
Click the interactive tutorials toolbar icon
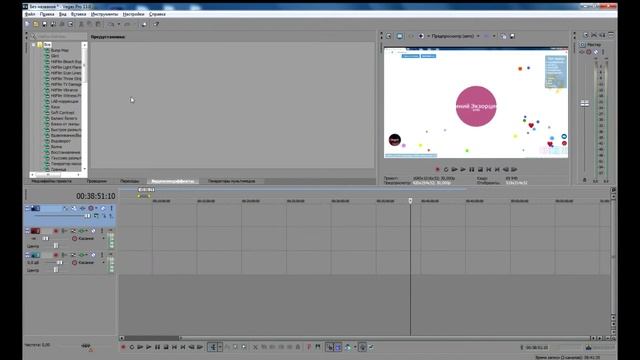coord(144,24)
